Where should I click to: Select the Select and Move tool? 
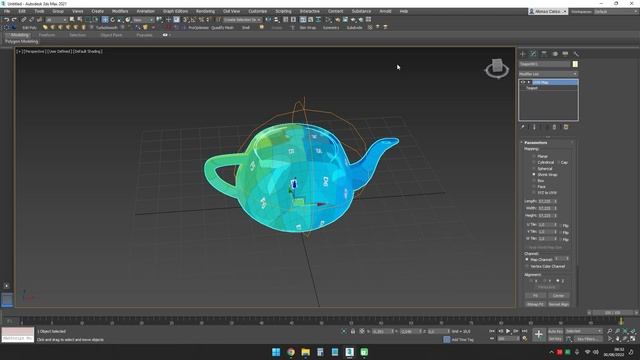105,20
